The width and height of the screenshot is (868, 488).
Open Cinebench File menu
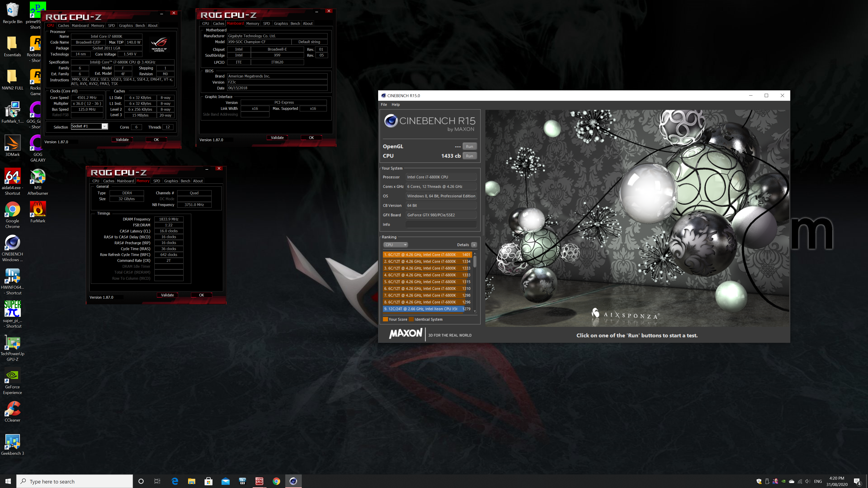(384, 104)
